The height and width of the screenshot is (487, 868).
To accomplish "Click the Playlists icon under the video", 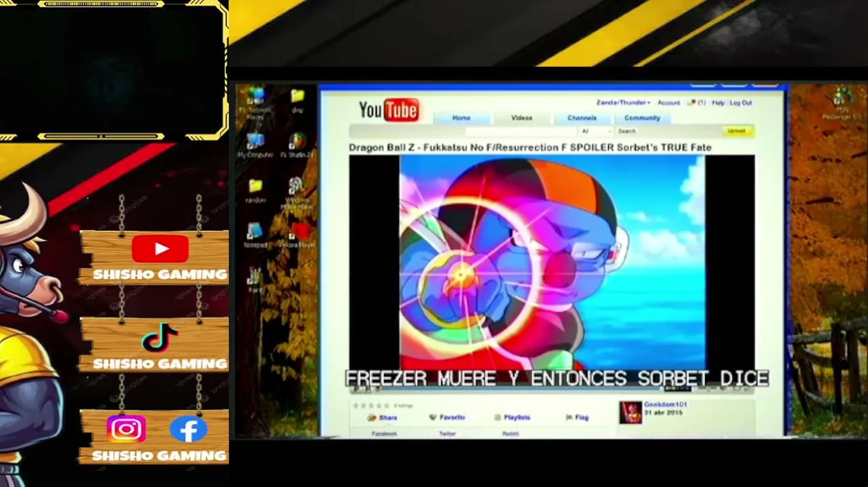I will coord(498,417).
